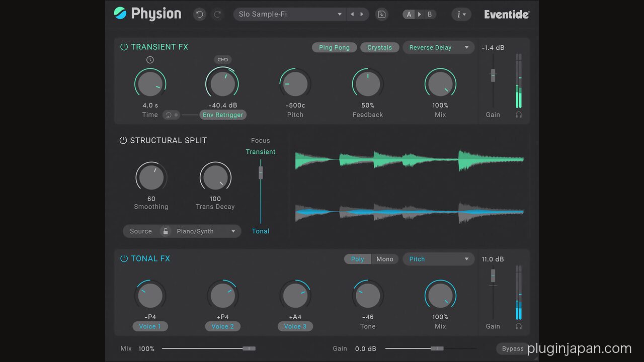The height and width of the screenshot is (362, 644).
Task: Click the Trans Decay knob
Action: coord(215,177)
